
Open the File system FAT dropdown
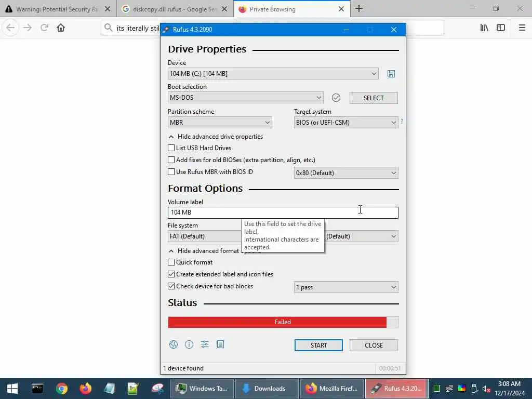[205, 236]
